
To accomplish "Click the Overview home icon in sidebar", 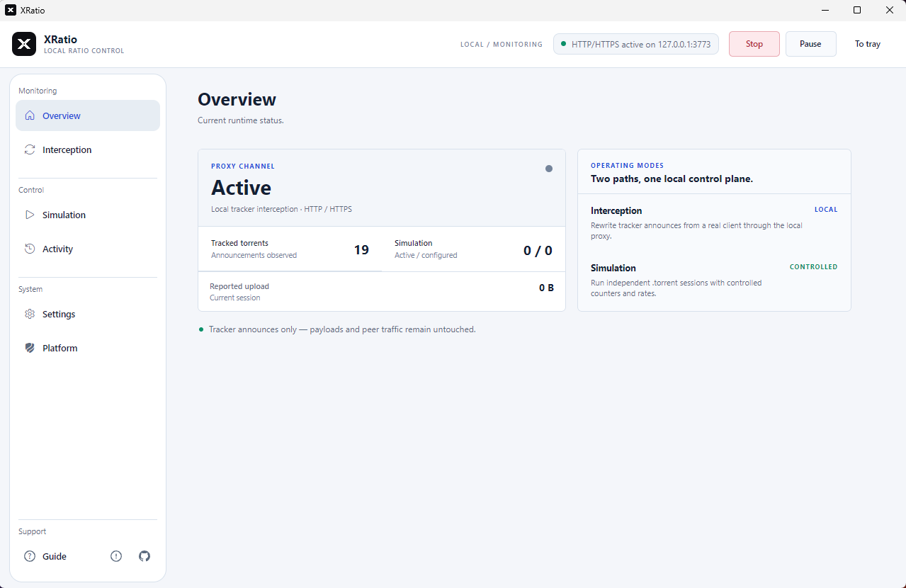I will coord(30,115).
